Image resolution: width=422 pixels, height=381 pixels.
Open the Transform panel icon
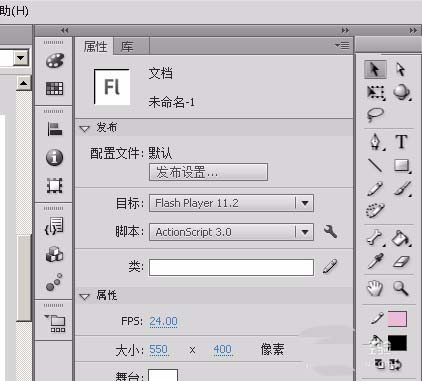(55, 186)
